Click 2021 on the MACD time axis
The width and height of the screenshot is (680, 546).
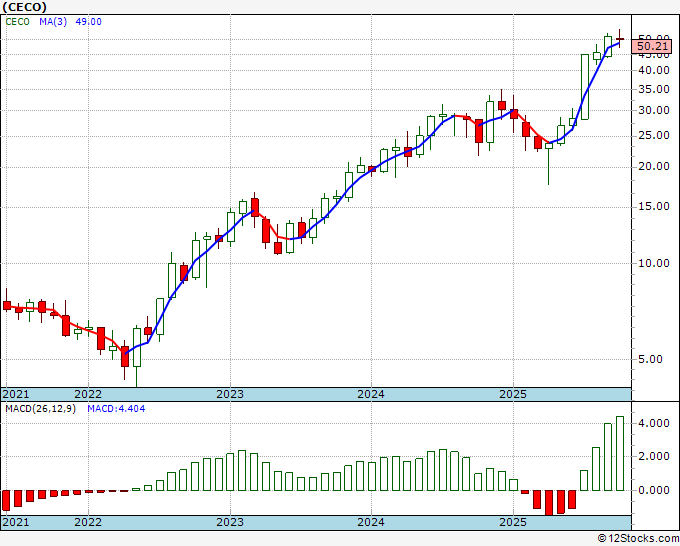16,522
